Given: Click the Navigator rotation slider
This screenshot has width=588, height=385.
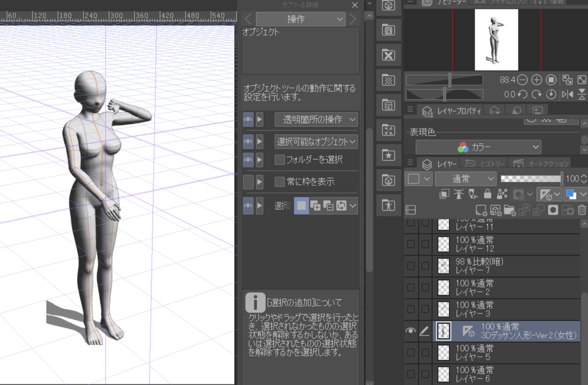Looking at the screenshot, I should click(445, 94).
